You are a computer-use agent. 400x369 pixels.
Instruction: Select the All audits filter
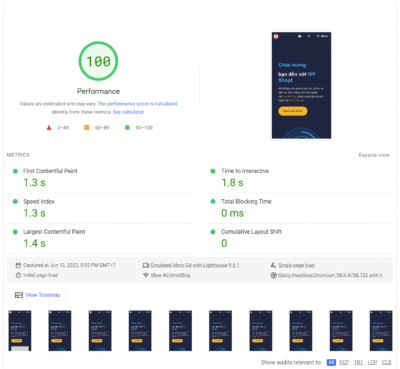[x=331, y=362]
